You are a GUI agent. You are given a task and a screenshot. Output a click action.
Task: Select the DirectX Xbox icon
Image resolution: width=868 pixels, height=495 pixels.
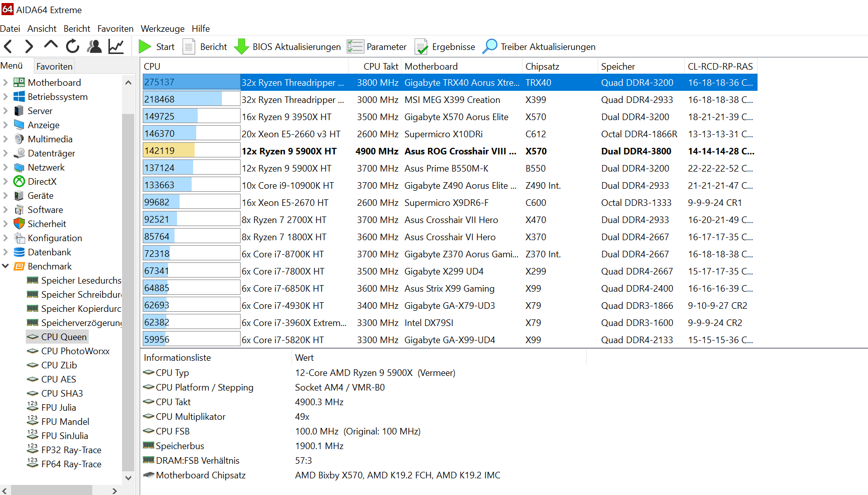[19, 181]
